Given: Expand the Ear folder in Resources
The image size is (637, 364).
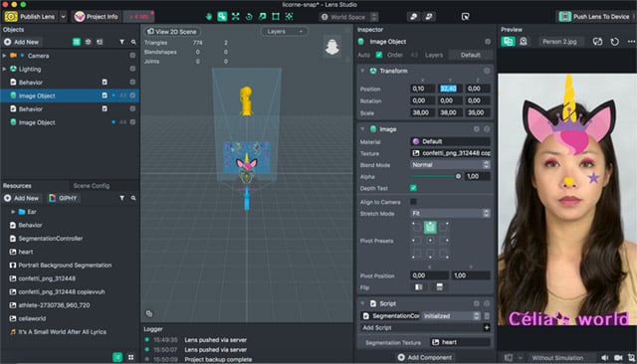Looking at the screenshot, I should tap(13, 212).
